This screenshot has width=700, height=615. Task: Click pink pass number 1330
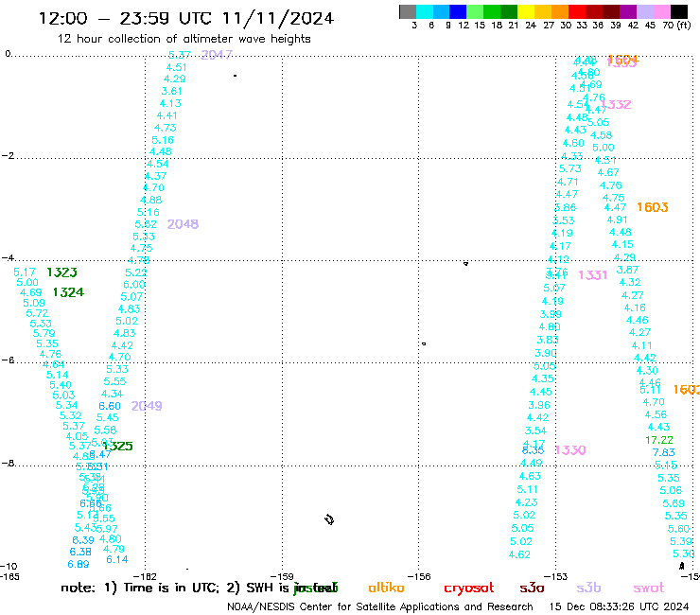click(570, 449)
